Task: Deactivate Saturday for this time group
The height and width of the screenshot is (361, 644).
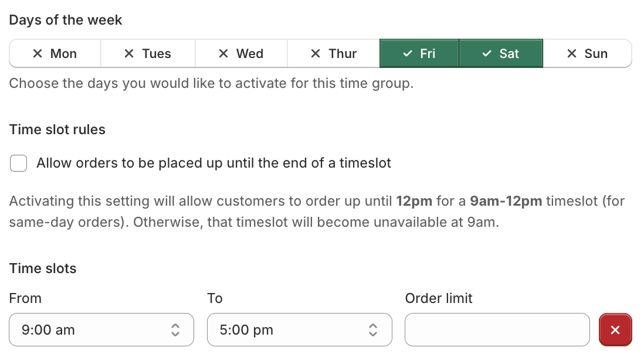Action: click(501, 53)
